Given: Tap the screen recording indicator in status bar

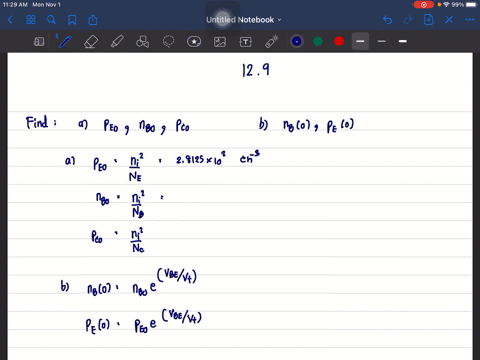Looking at the screenshot, I should tap(423, 5).
